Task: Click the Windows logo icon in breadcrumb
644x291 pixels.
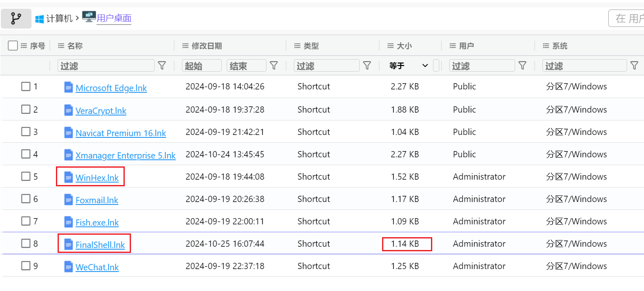Action: pyautogui.click(x=39, y=19)
